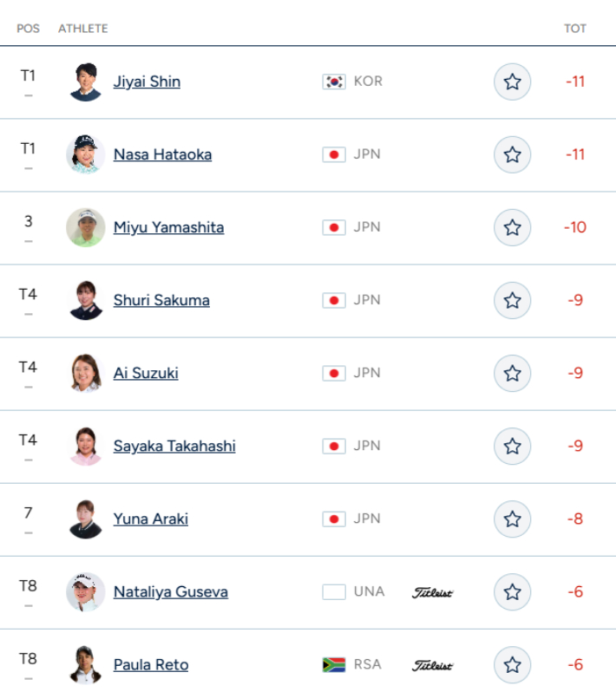Screen dimensions: 616x692
Task: Click Jiyai Shin's profile photo
Action: (86, 82)
